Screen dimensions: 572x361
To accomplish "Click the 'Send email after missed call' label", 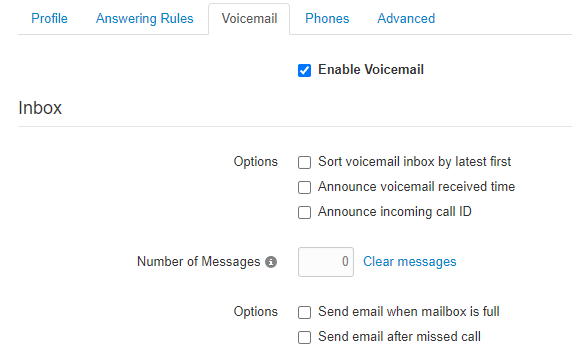I will pos(399,337).
